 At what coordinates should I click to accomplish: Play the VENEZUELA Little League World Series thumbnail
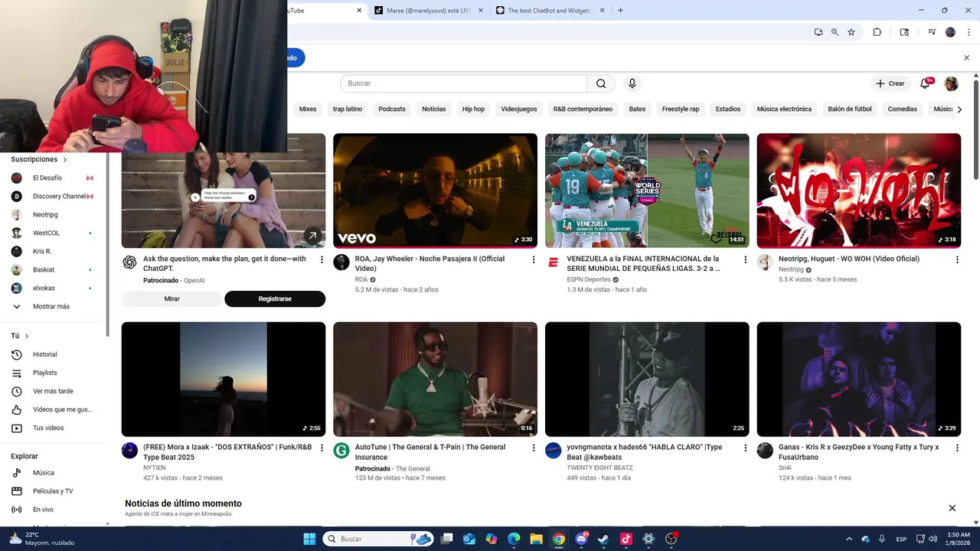pyautogui.click(x=647, y=191)
